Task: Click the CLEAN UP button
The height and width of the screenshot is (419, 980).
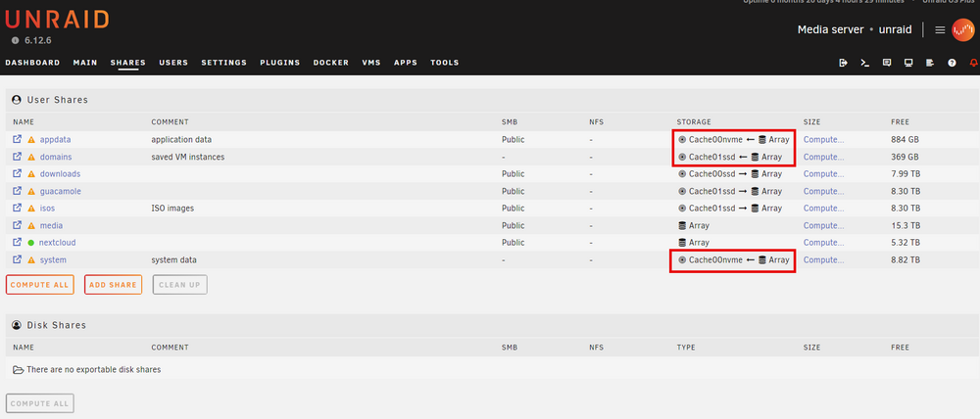Action: pyautogui.click(x=180, y=285)
